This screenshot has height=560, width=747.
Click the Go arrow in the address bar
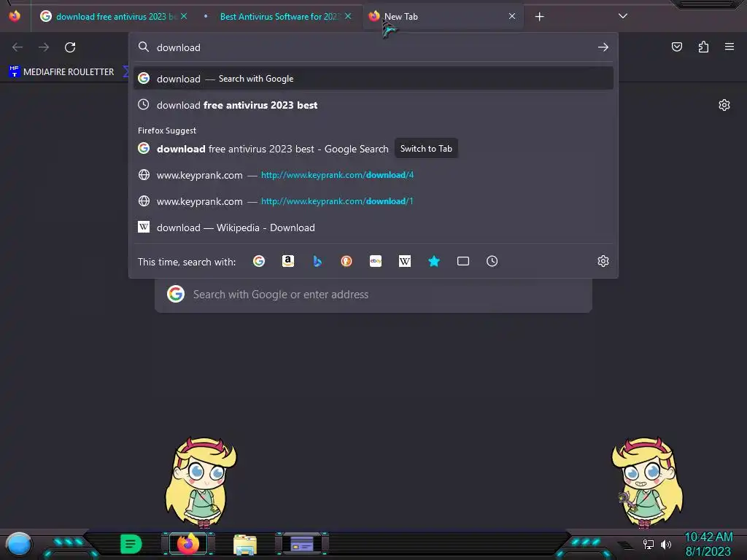[603, 47]
